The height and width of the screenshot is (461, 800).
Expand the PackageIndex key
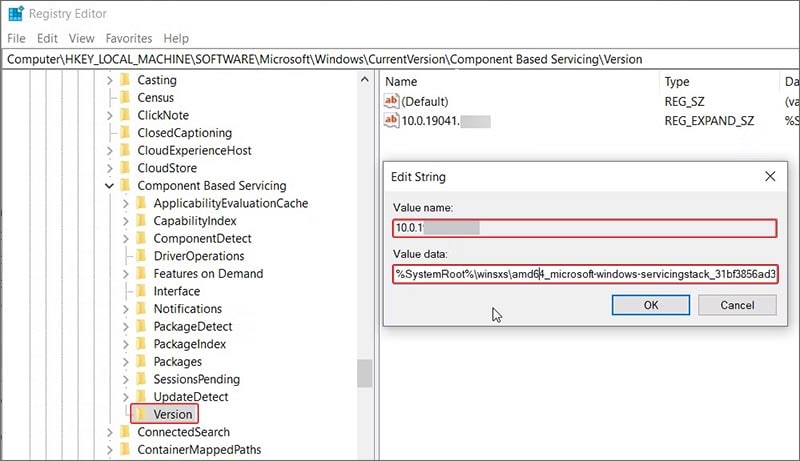click(126, 344)
